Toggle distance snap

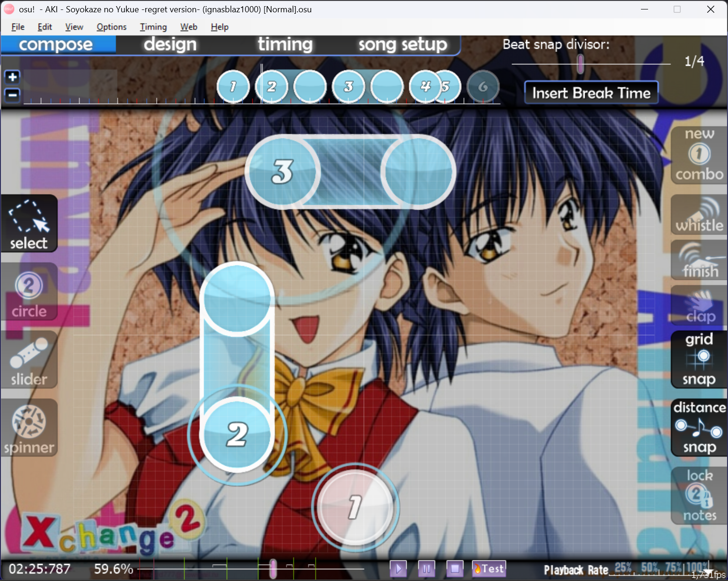click(x=699, y=427)
